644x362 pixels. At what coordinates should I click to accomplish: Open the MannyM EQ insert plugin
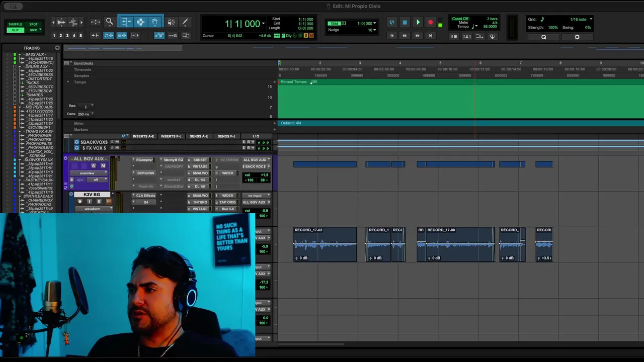click(x=174, y=160)
